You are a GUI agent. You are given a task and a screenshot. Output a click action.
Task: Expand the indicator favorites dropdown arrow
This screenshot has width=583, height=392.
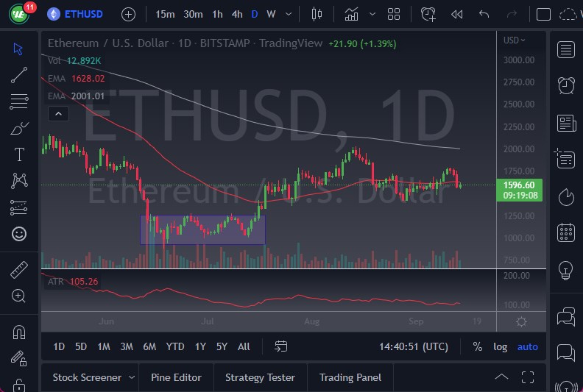(x=372, y=15)
